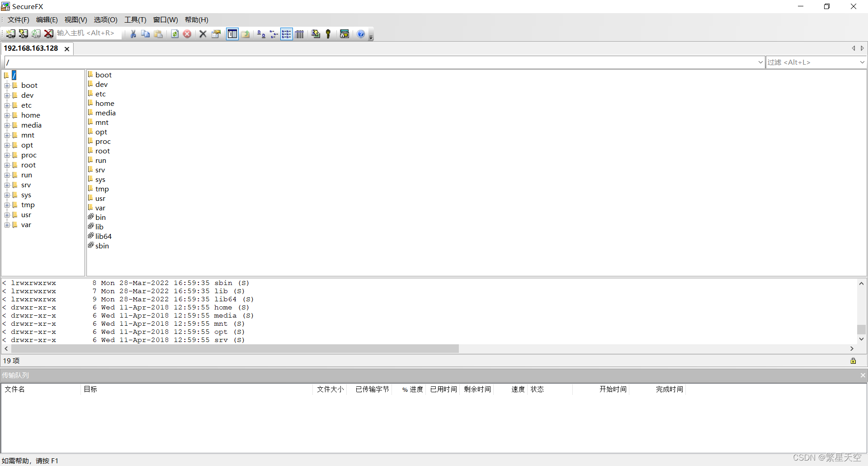
Task: Open the 文件(F) menu
Action: coord(19,20)
